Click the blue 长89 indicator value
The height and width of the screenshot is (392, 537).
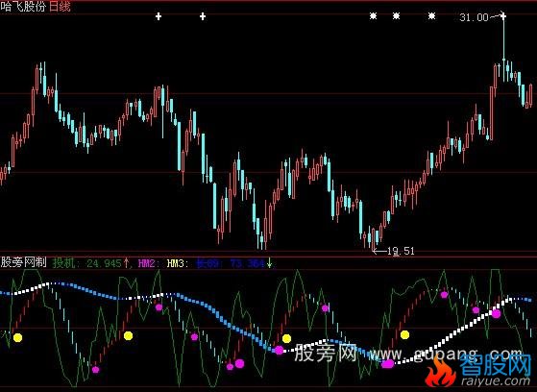231,263
